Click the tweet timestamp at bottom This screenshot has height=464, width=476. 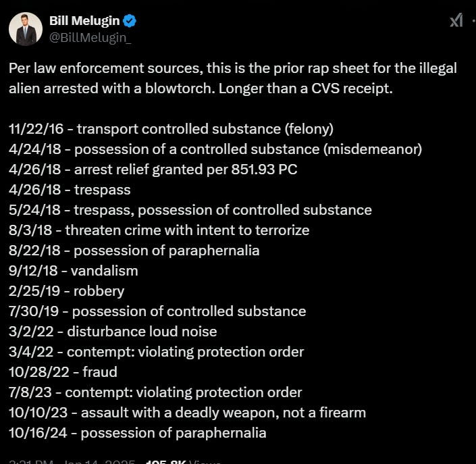72,461
